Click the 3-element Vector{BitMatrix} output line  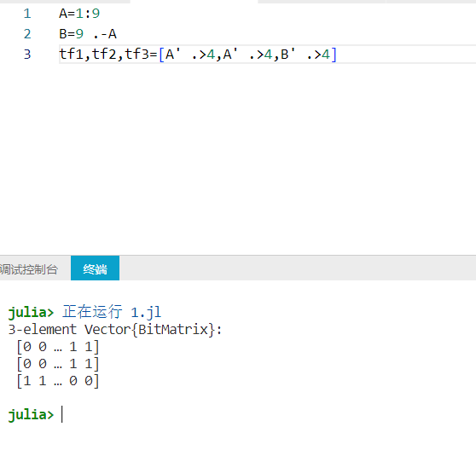point(115,330)
